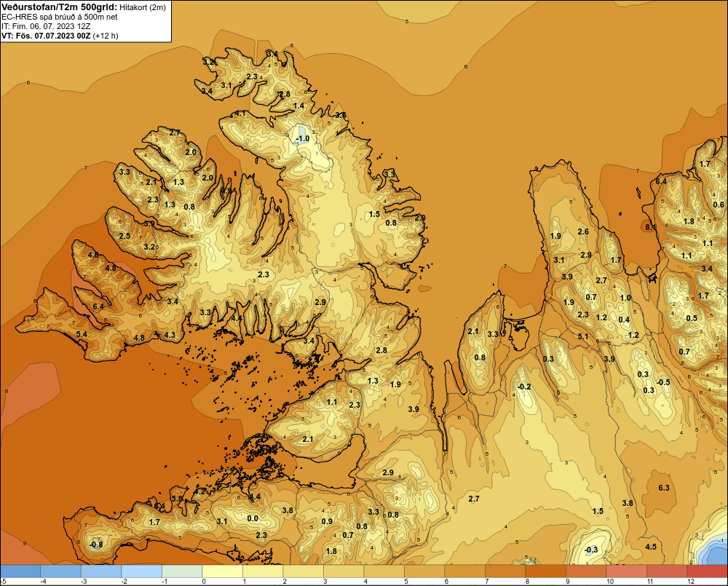The width and height of the screenshot is (728, 586).
Task: Click the '2.6' temperature value
Action: point(583,231)
